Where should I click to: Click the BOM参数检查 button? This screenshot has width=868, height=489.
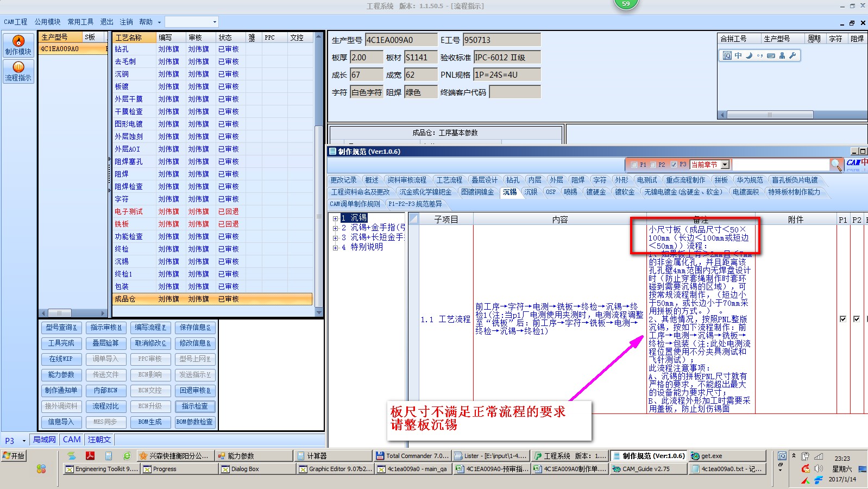tap(195, 422)
